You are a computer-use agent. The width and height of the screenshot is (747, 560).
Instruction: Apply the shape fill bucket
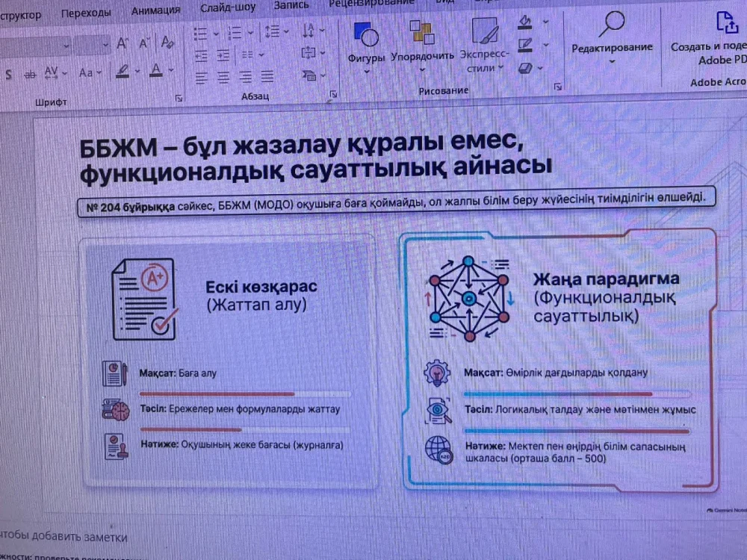pos(525,22)
